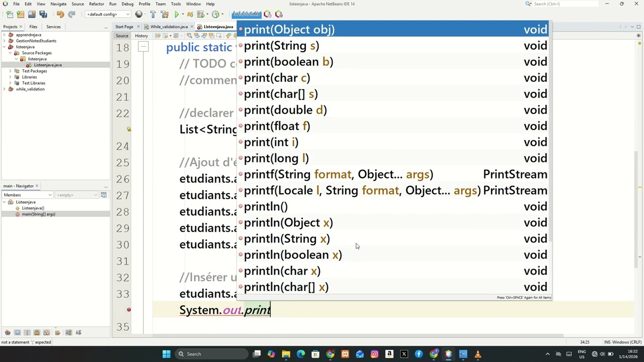644x362 pixels.
Task: Select Listeenjava() constructor in Navigator
Action: click(x=33, y=208)
